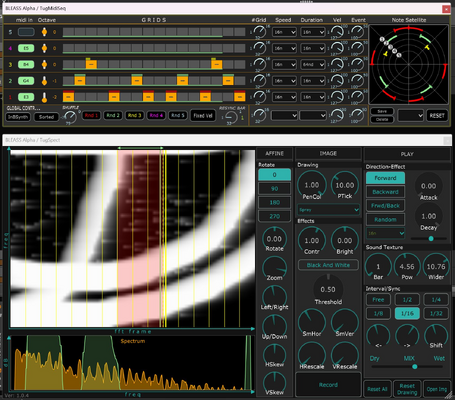Toggle first active step in row 2
The image size is (455, 400).
[x=80, y=80]
